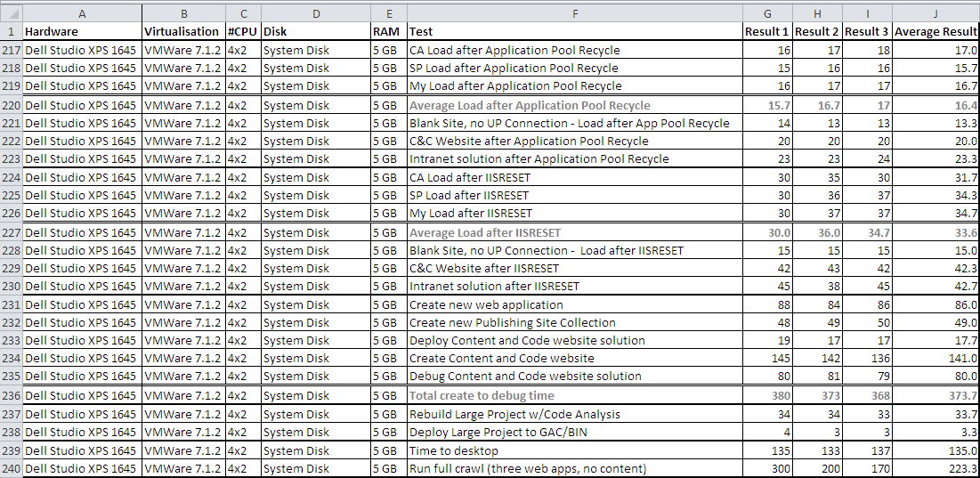Select 'Rebuild Large Project w/Code Analysis' cell

point(574,414)
